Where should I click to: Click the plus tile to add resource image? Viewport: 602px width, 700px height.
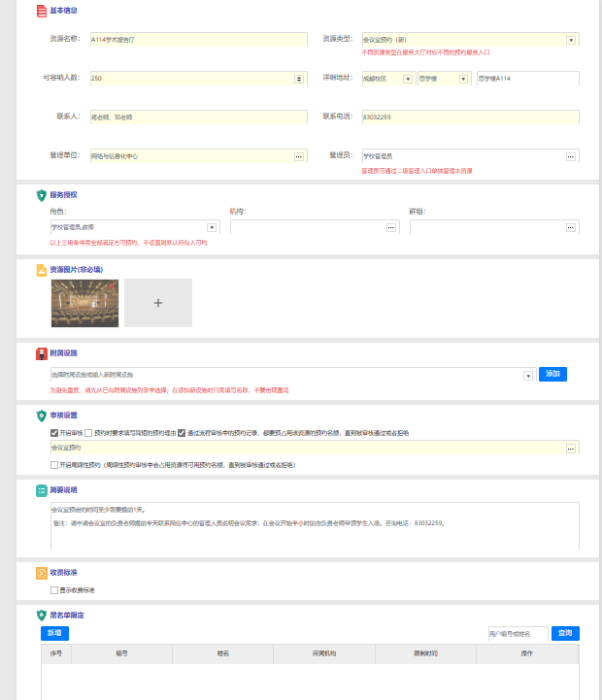pos(158,303)
